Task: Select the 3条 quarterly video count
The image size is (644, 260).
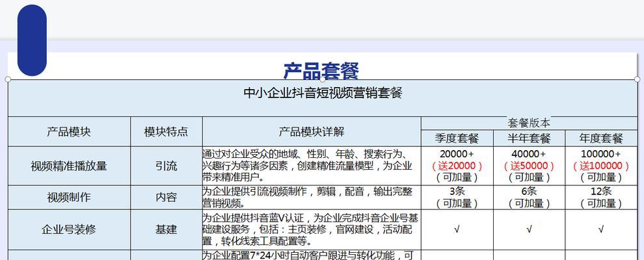Action: click(x=457, y=191)
